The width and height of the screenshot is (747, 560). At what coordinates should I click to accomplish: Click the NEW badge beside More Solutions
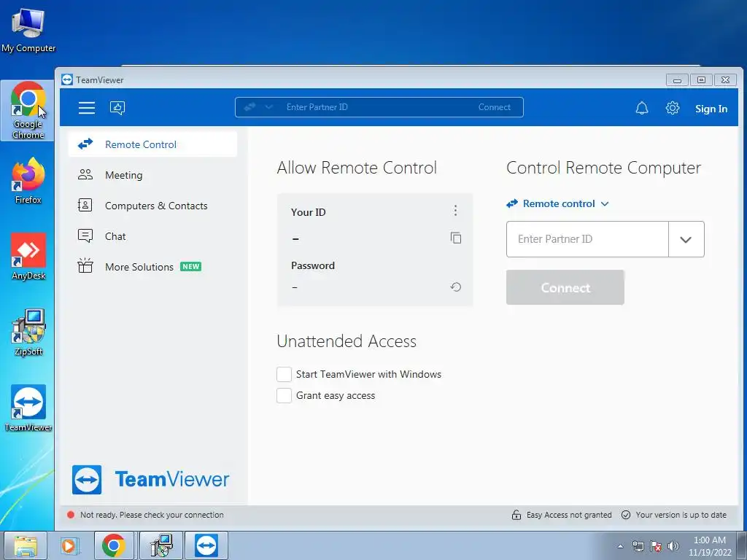190,267
